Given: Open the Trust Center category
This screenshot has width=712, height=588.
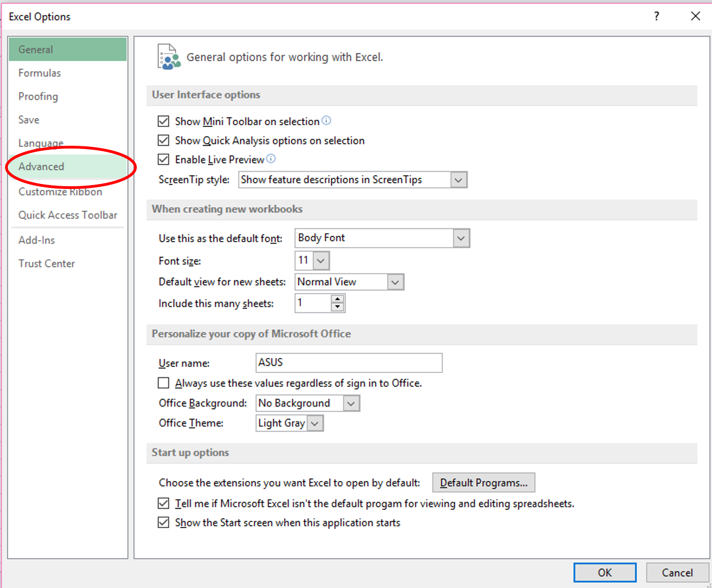Looking at the screenshot, I should click(x=68, y=263).
